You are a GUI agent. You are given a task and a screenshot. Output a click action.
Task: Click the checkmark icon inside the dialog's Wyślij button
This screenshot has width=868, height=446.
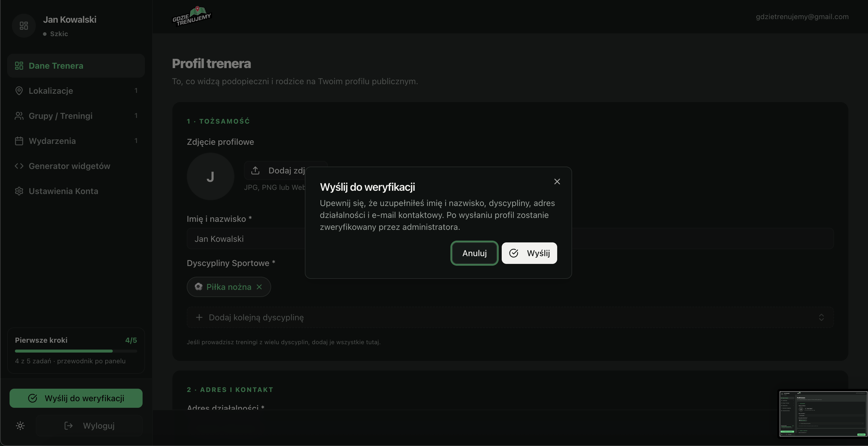tap(514, 253)
